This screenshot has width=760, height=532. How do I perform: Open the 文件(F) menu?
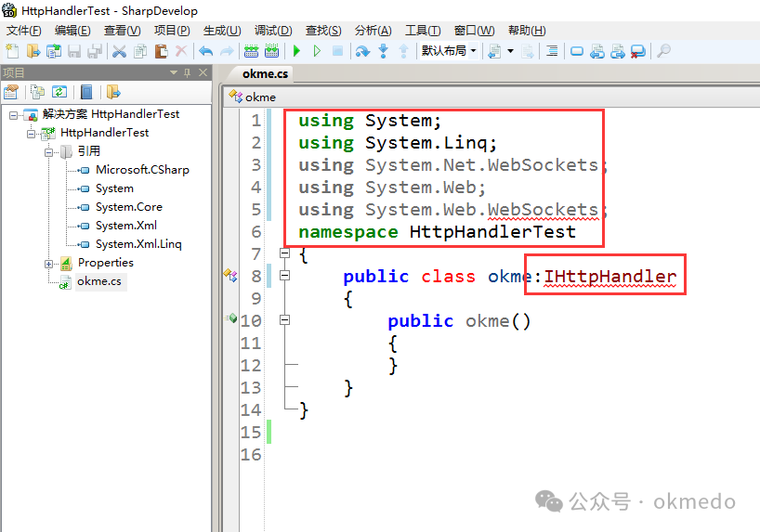[x=24, y=31]
